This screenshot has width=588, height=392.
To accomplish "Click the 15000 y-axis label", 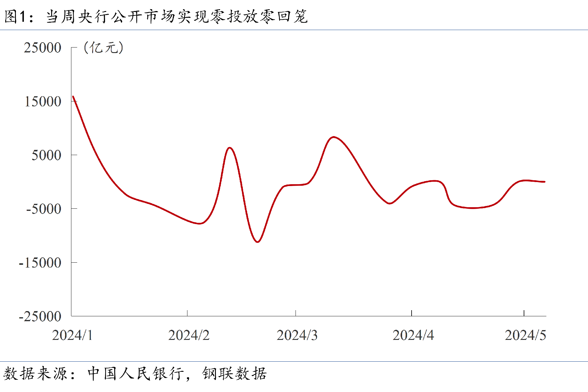I will coord(43,102).
